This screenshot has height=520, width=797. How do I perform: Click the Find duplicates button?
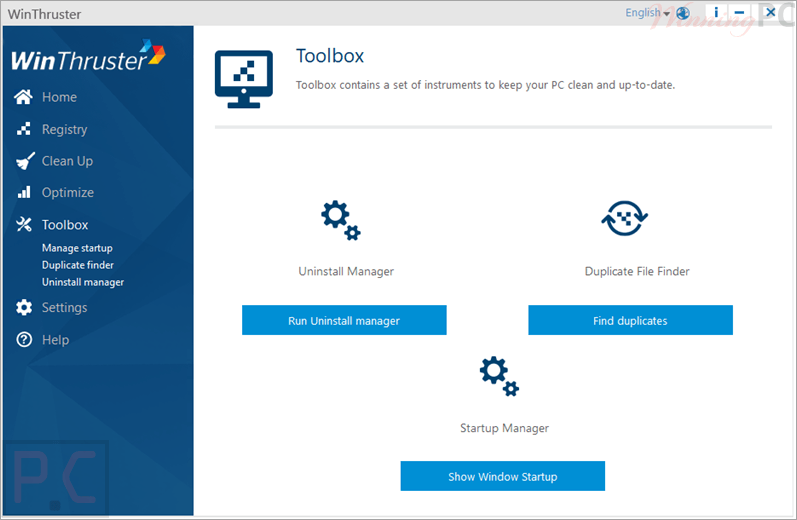(x=630, y=320)
